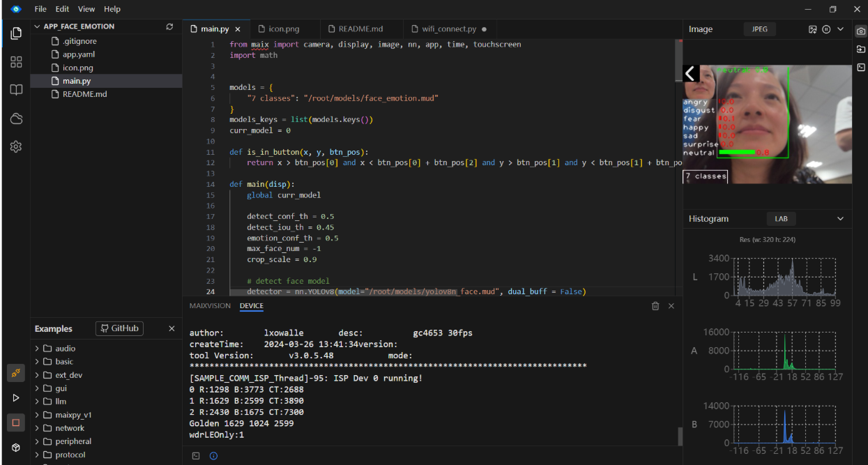Screen dimensions: 868x465
Task: Open the documentation book icon in sidebar
Action: click(x=16, y=90)
